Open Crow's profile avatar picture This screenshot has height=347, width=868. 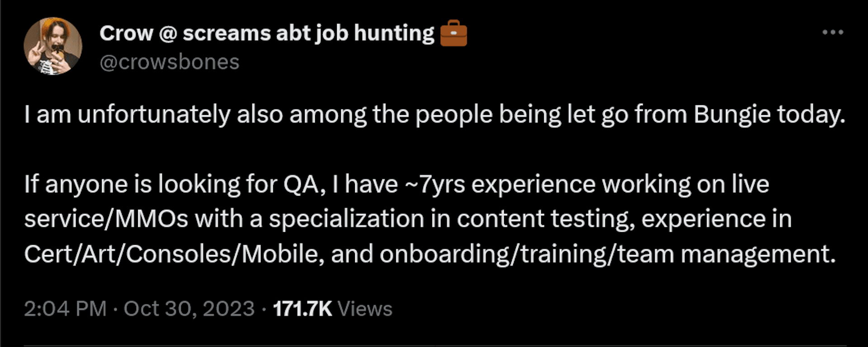pyautogui.click(x=53, y=46)
